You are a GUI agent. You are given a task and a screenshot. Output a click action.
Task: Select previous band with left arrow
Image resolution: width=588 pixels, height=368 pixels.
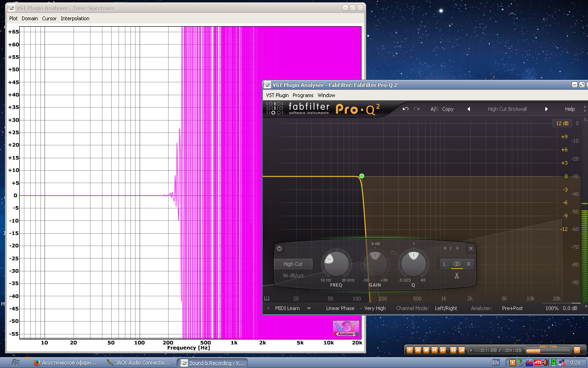click(444, 248)
